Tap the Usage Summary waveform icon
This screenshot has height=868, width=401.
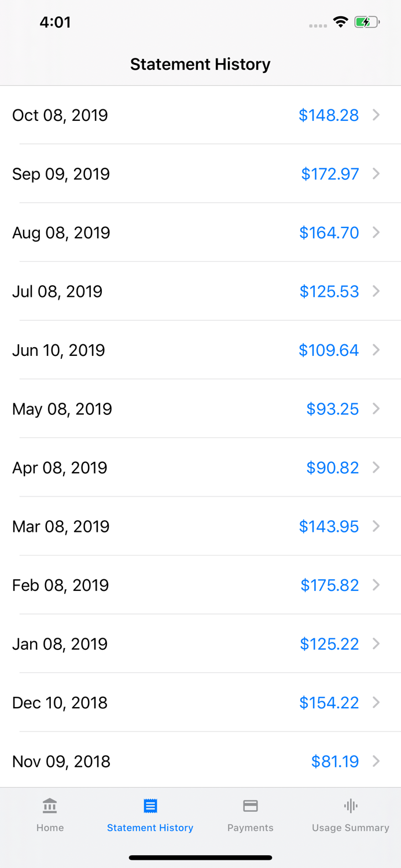[x=351, y=806]
